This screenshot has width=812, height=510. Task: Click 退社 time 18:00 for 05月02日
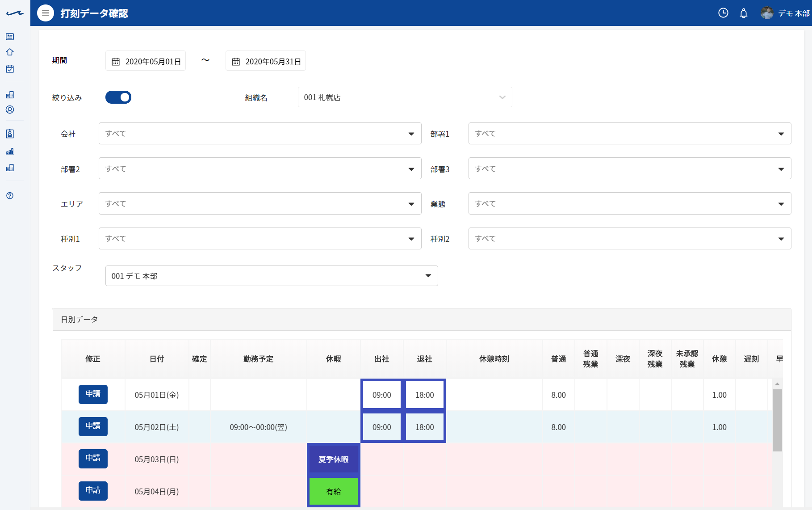tap(425, 427)
